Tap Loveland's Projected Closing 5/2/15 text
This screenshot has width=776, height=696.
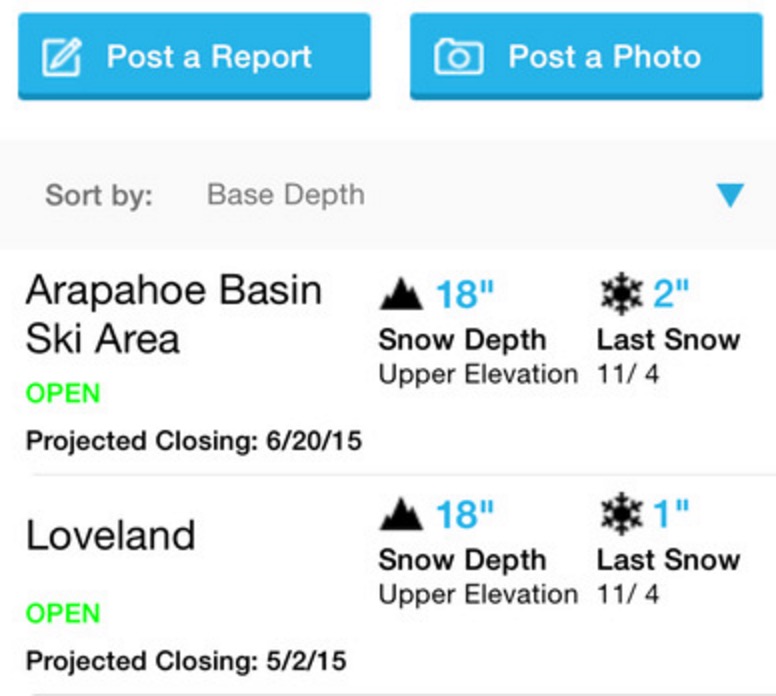pos(186,661)
